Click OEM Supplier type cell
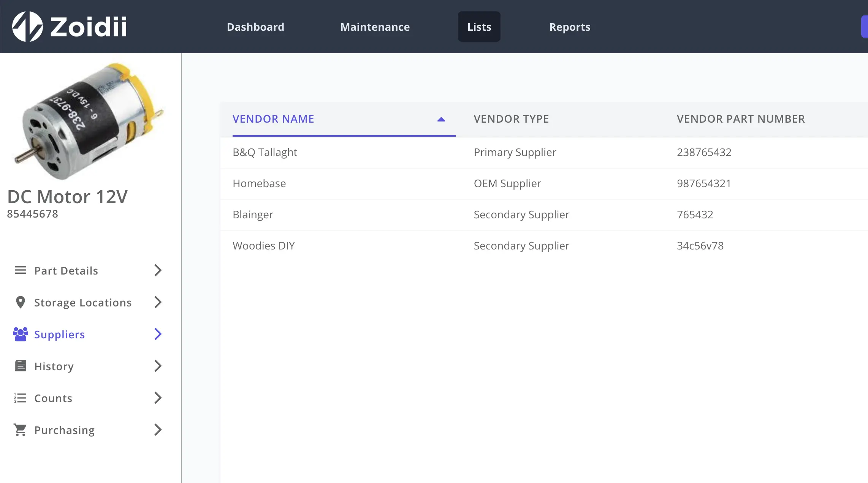This screenshot has height=483, width=868. 507,183
